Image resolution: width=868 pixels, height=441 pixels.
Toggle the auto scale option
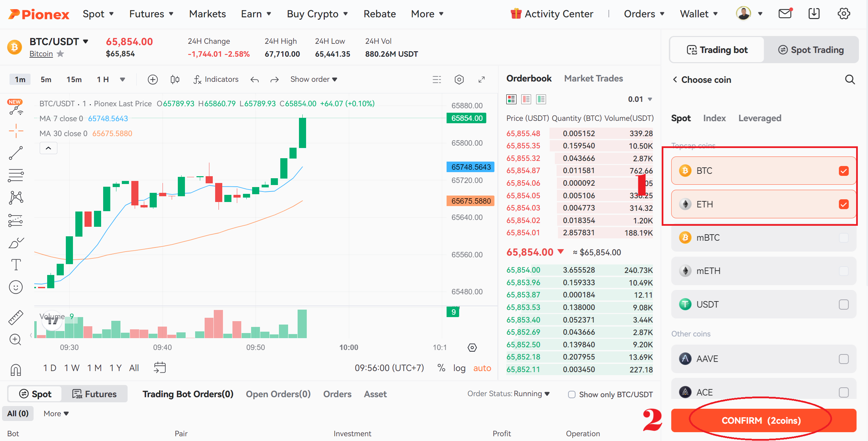point(482,368)
